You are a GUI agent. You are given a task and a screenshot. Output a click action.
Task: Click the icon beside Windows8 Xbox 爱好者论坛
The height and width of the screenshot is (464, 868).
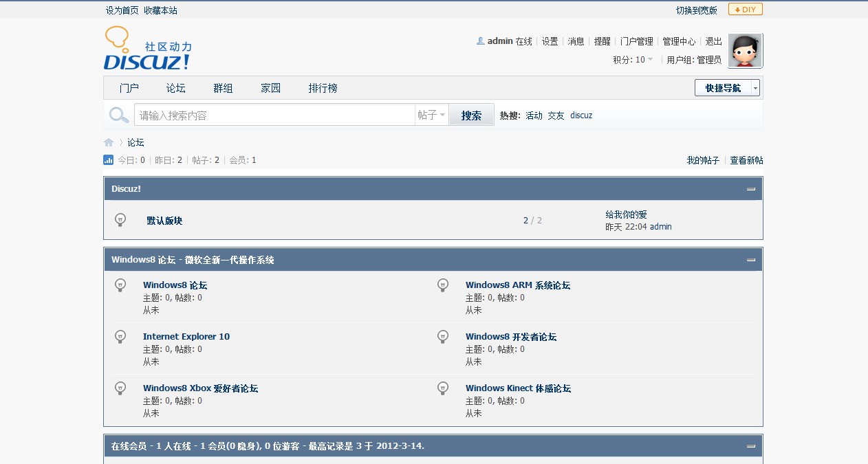(x=120, y=388)
